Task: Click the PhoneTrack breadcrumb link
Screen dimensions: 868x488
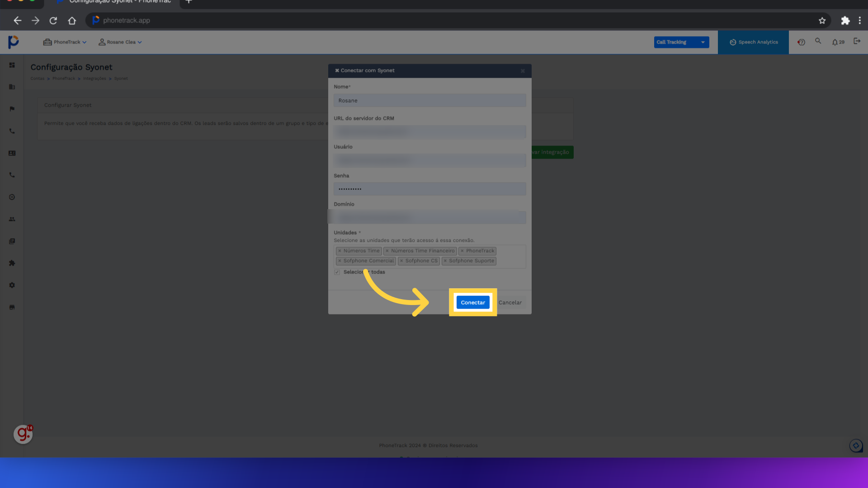Action: click(64, 79)
